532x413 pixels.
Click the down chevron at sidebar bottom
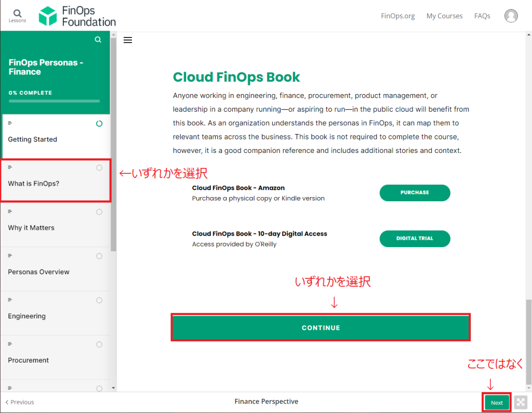(113, 387)
